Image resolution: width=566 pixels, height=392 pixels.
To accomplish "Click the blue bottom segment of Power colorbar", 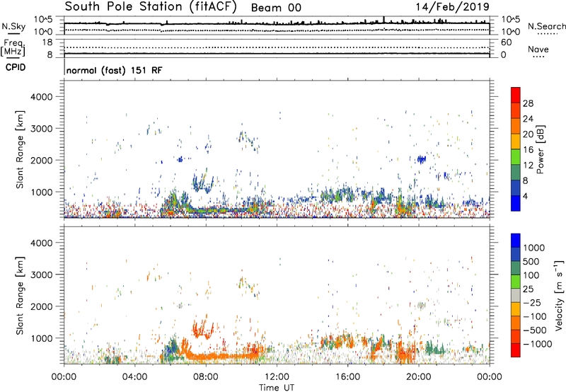I will coord(516,204).
